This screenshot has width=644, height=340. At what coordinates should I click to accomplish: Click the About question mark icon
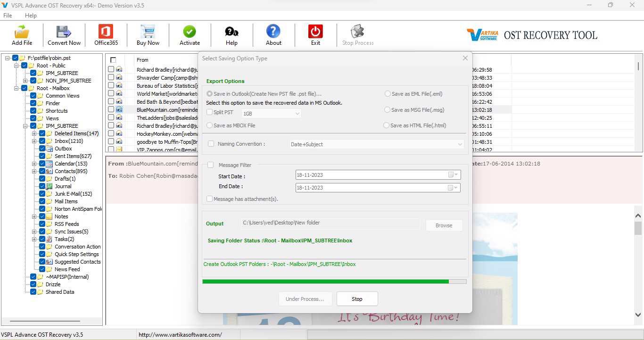pos(273,32)
